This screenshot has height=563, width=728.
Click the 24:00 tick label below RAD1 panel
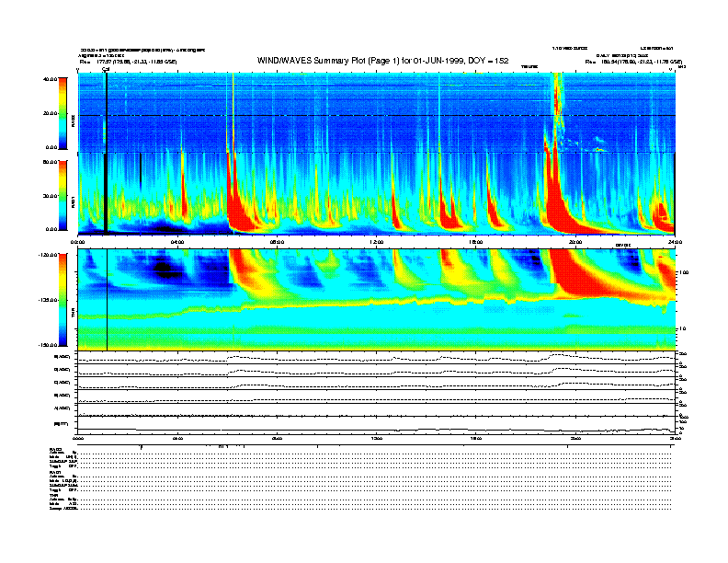pos(675,242)
